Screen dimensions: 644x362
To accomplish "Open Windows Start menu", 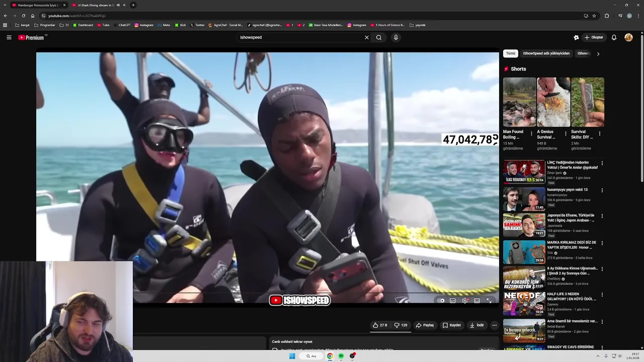I will coord(292,356).
